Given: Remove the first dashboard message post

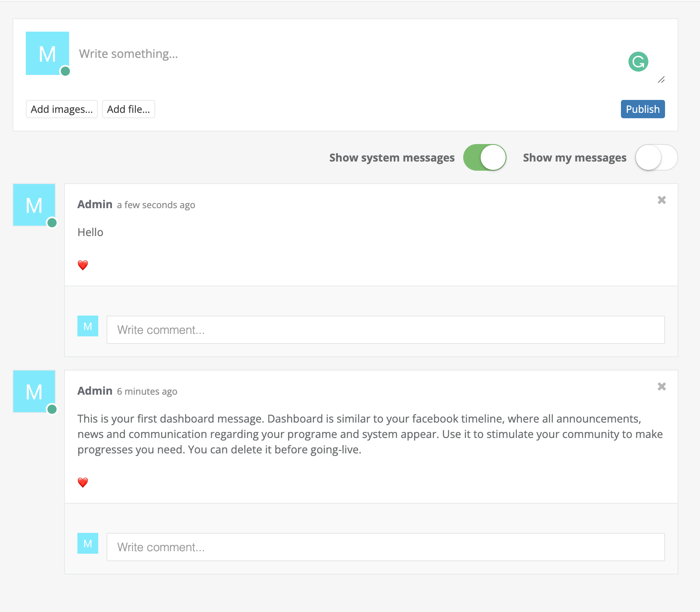Looking at the screenshot, I should (x=662, y=387).
